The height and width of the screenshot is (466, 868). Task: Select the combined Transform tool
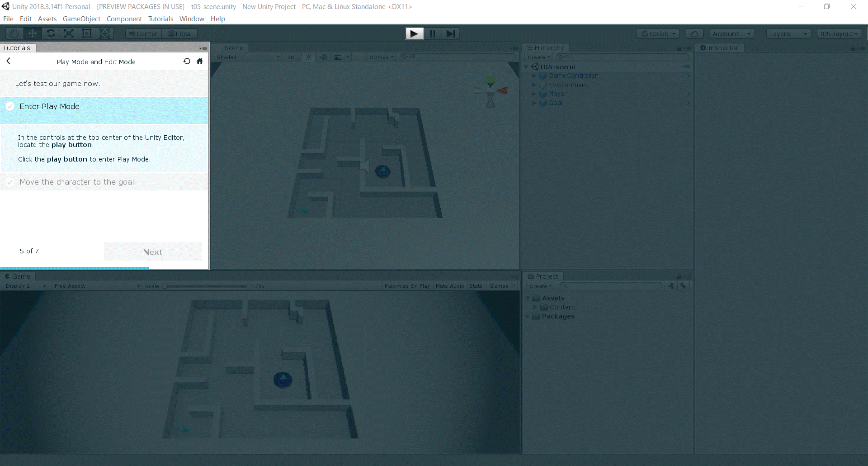[x=105, y=33]
